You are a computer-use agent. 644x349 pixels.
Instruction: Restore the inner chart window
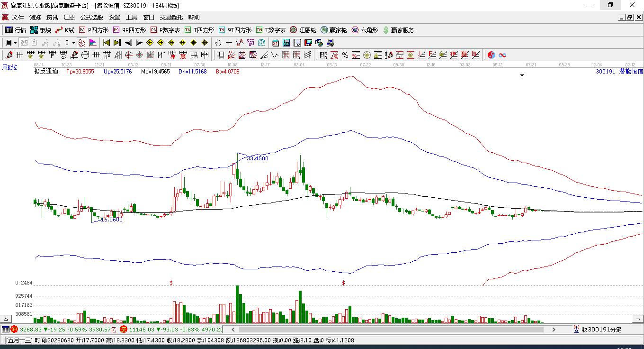629,18
